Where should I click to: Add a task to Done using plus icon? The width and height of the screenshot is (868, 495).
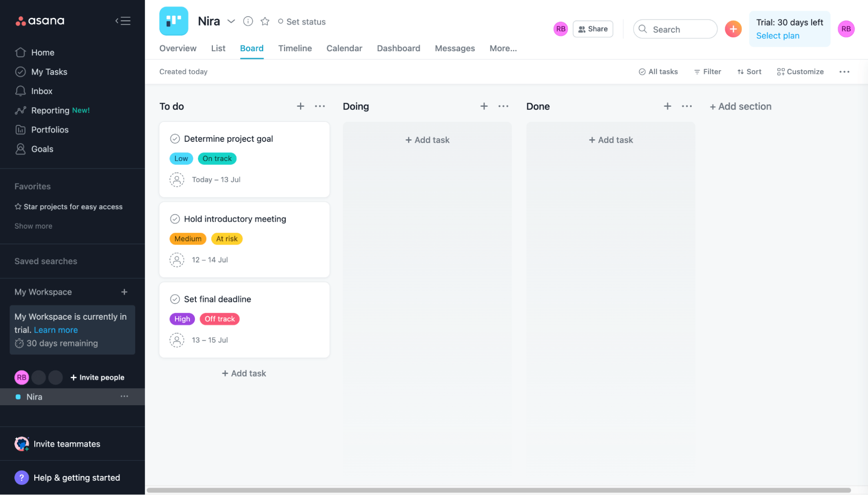[x=667, y=106]
